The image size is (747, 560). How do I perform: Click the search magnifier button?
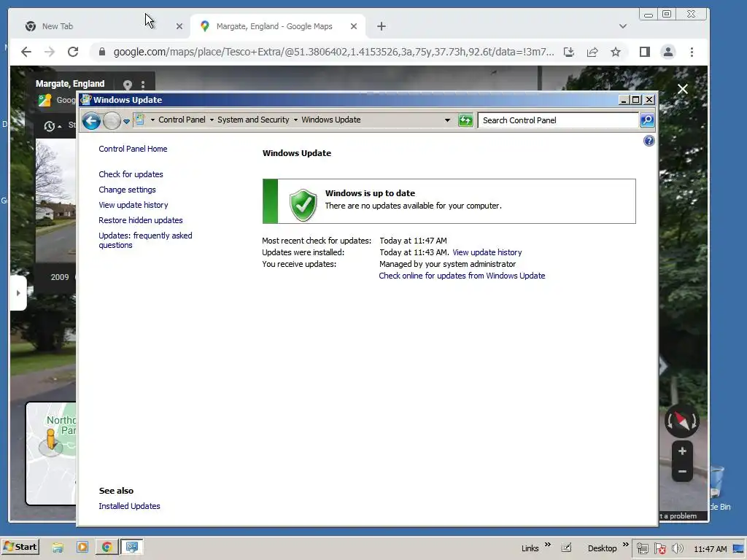pos(647,120)
